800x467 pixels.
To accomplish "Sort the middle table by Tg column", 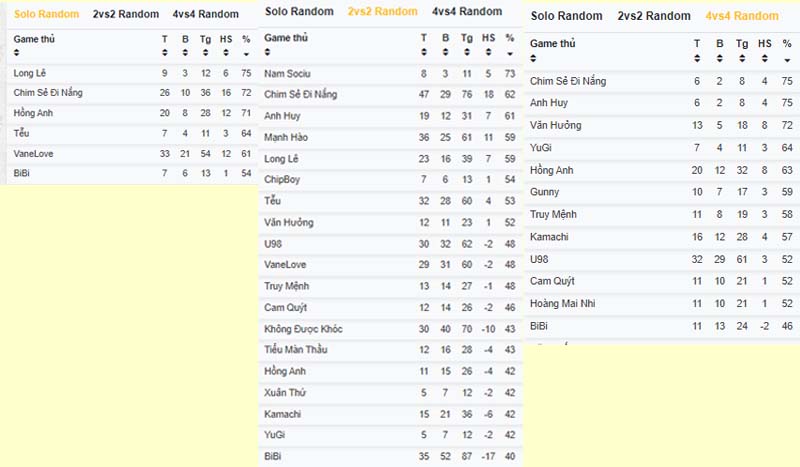I will pos(467,52).
